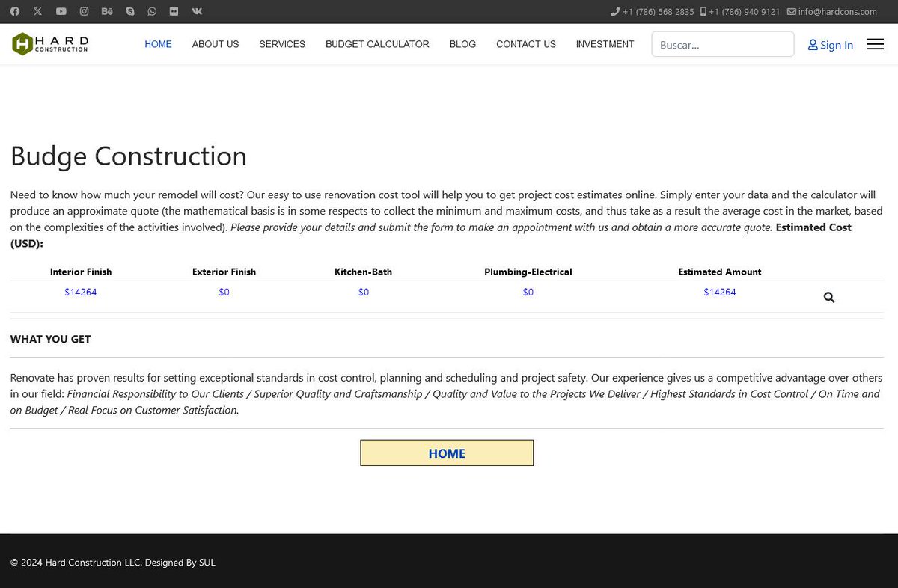Screen dimensions: 898x588
Task: Open the Skype contact icon
Action: pos(130,11)
